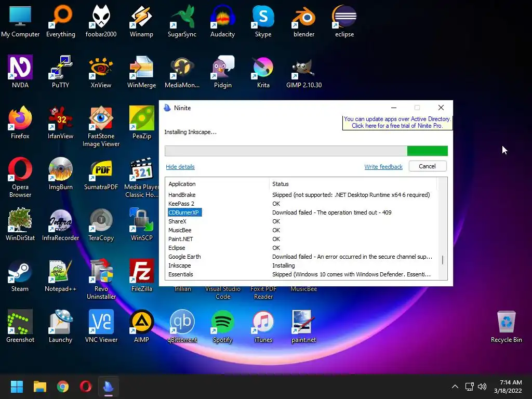This screenshot has height=399, width=532.
Task: Select the Spotify desktop shortcut
Action: 222,326
